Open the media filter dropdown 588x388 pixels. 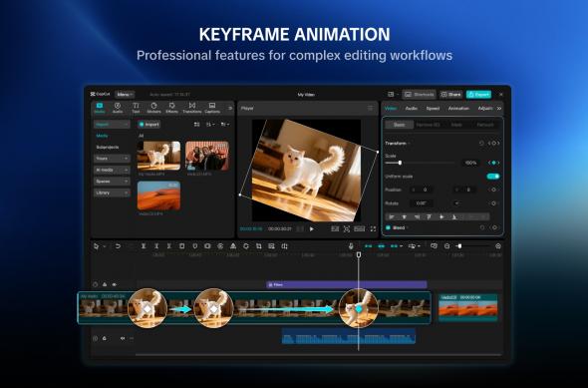[225, 125]
